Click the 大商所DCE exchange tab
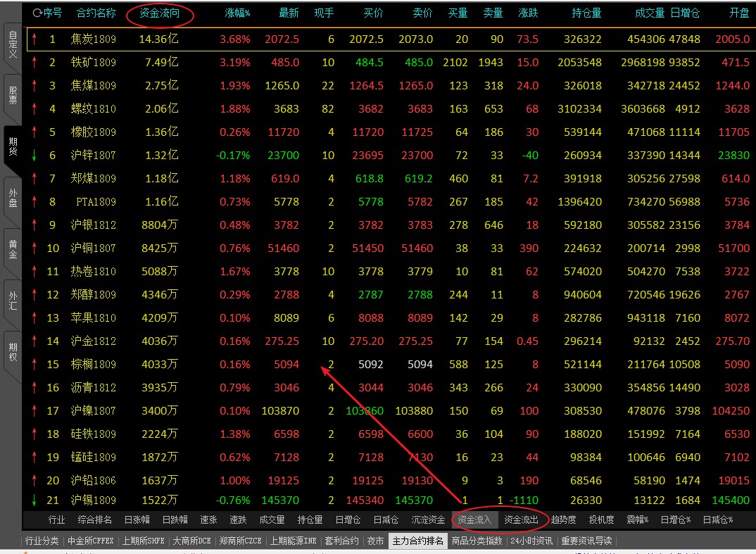The height and width of the screenshot is (554, 756). (191, 541)
